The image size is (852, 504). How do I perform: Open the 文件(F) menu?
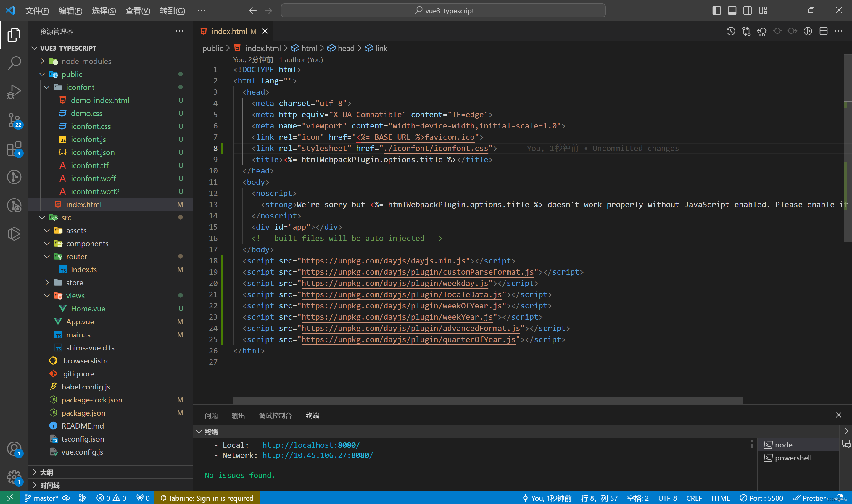tap(37, 11)
